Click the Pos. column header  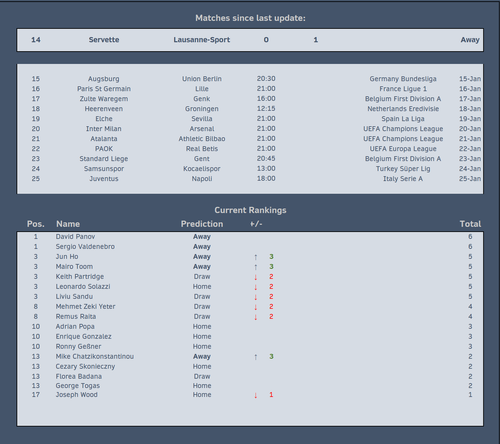point(36,224)
